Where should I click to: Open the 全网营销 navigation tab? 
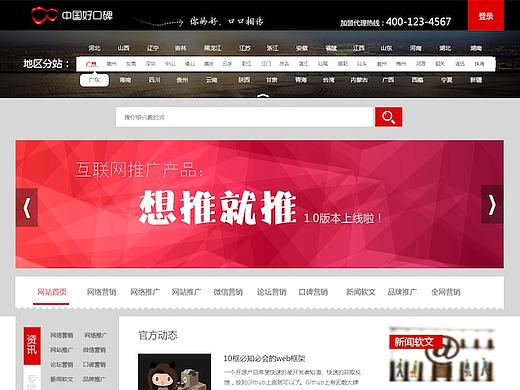click(446, 292)
